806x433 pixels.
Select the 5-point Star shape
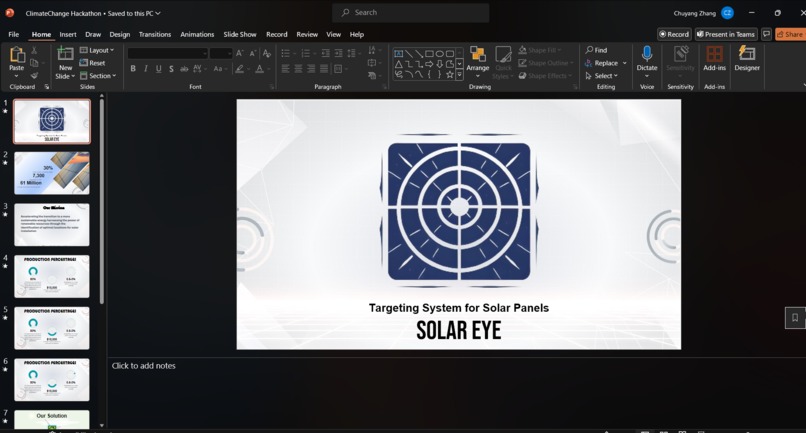click(450, 75)
